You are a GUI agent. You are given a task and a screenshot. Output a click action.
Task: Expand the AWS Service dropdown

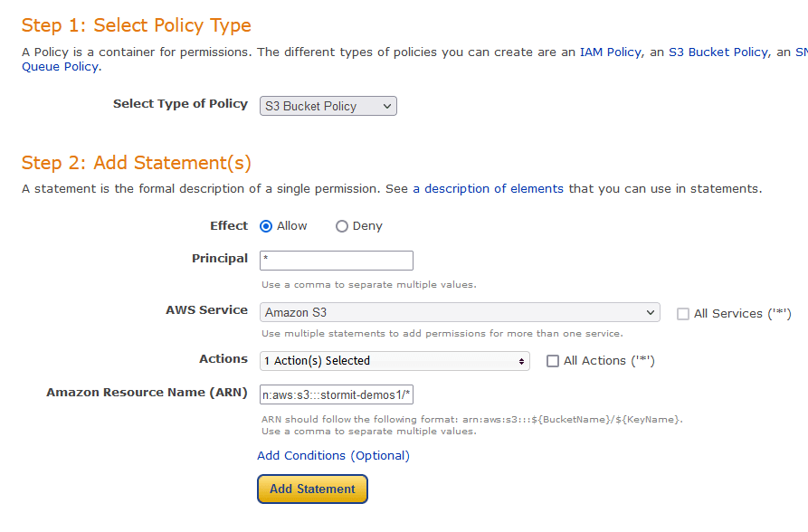(460, 312)
